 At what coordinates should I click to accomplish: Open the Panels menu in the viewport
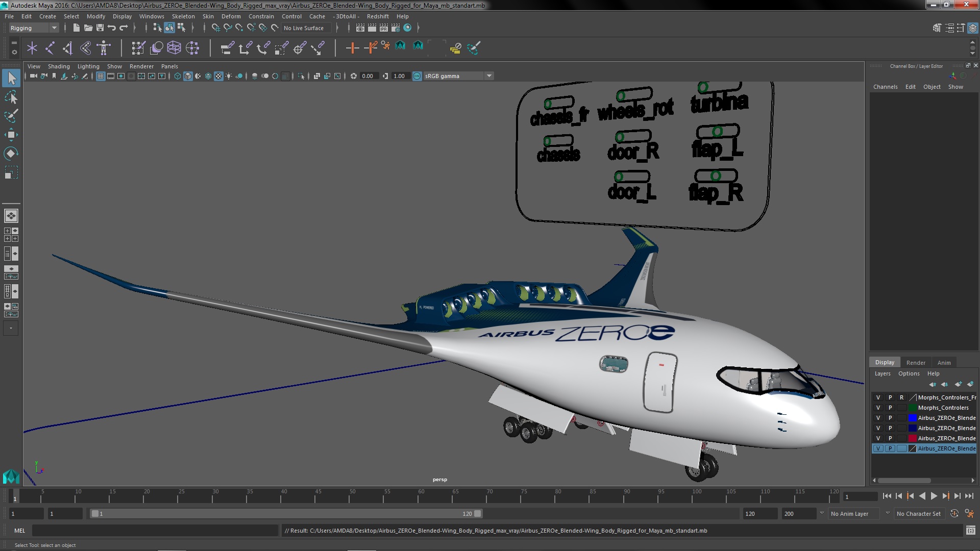(169, 66)
